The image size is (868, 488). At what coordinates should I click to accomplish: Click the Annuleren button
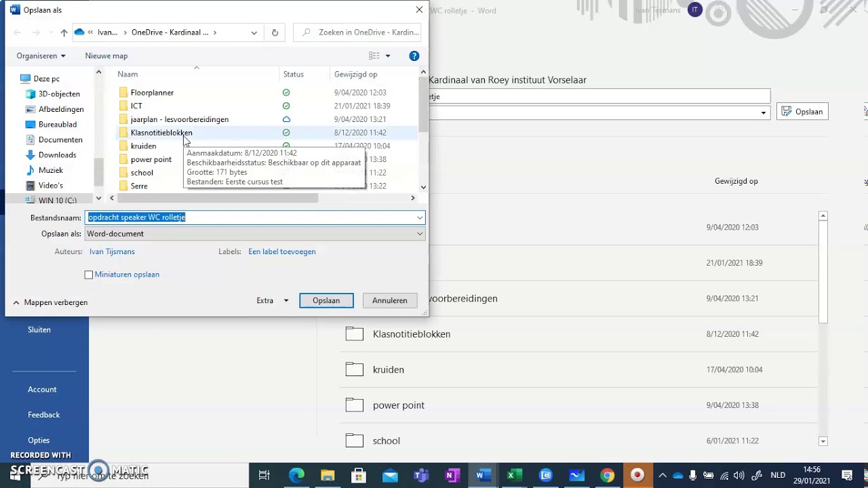[390, 300]
